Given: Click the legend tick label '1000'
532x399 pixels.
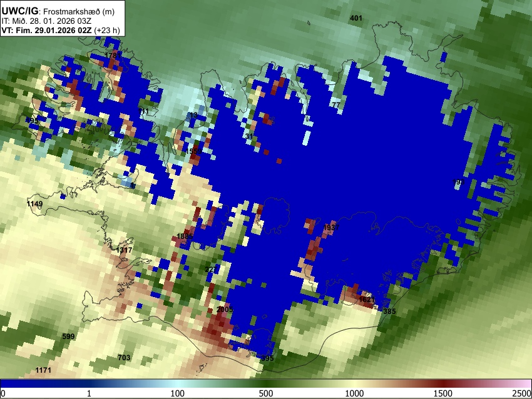Looking at the screenshot, I should pos(354,393).
